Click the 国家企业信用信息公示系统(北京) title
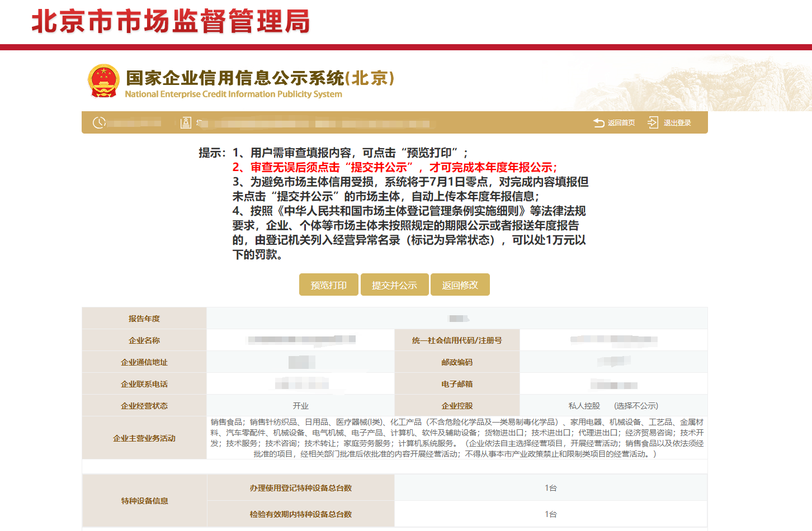812x531 pixels. point(261,78)
